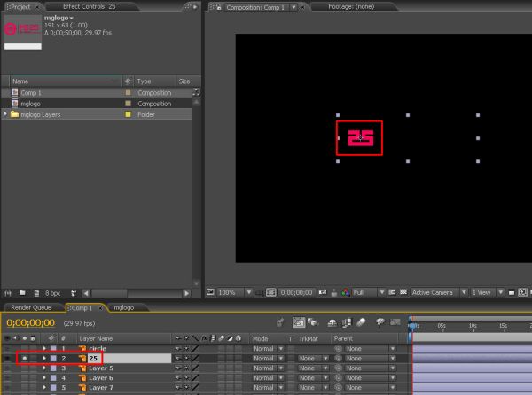Click the viewer lock icon beside Composition tab
Image resolution: width=532 pixels, height=395 pixels.
click(219, 7)
